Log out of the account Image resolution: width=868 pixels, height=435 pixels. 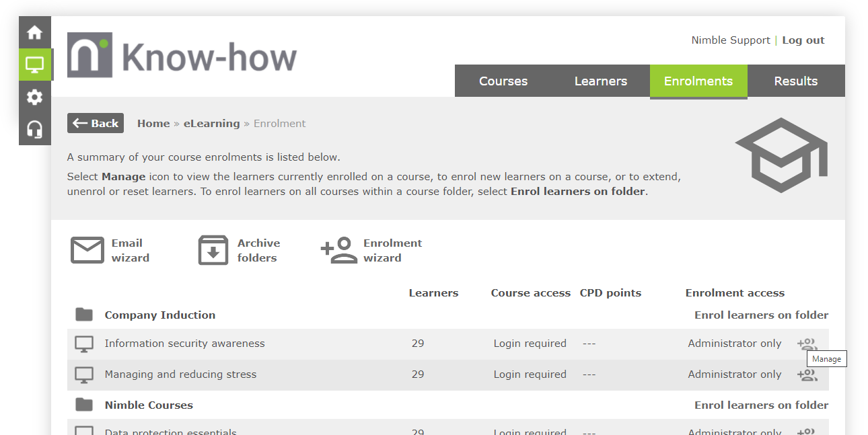tap(803, 40)
